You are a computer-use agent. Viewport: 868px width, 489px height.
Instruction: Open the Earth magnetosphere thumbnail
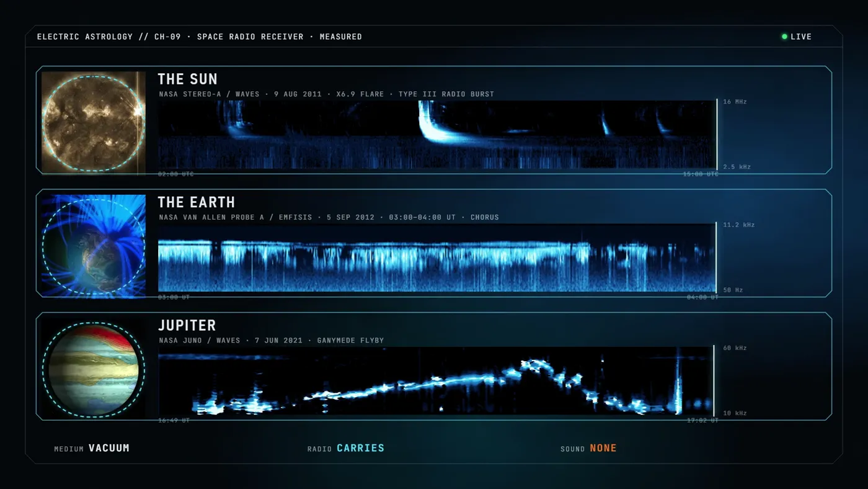click(x=94, y=246)
